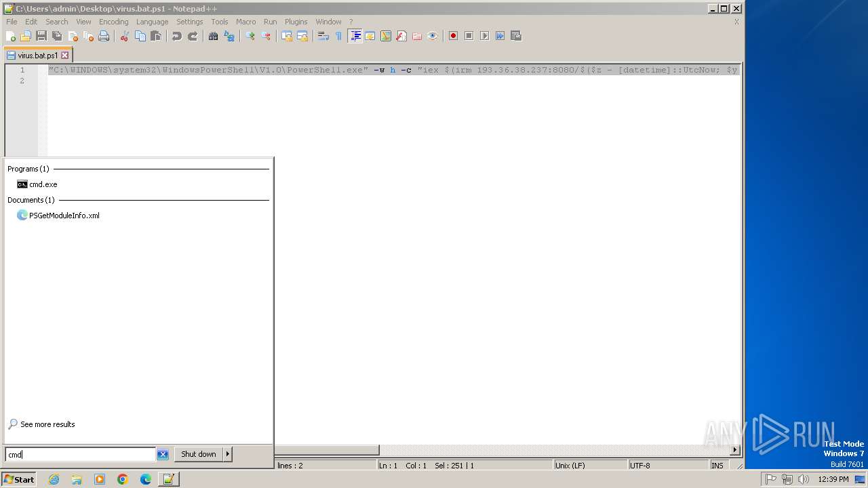Toggle the Indent Guide toolbar button
The image size is (868, 488).
pyautogui.click(x=355, y=36)
